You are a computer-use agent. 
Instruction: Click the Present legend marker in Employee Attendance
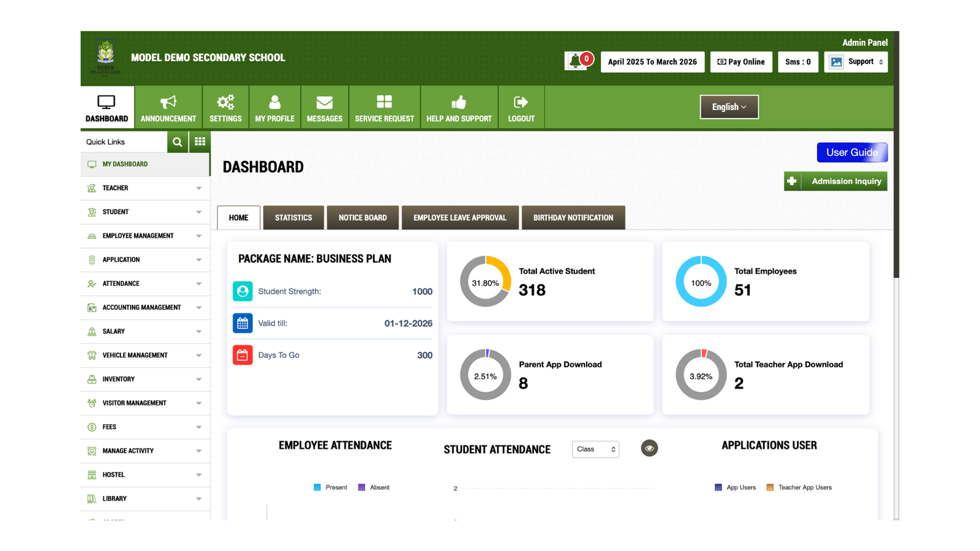pyautogui.click(x=317, y=487)
